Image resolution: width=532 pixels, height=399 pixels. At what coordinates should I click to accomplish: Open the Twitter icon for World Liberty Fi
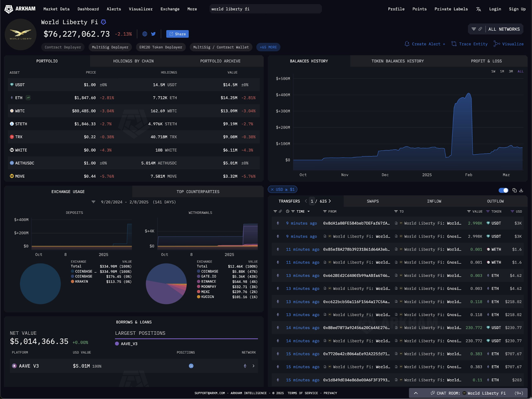[x=153, y=34]
